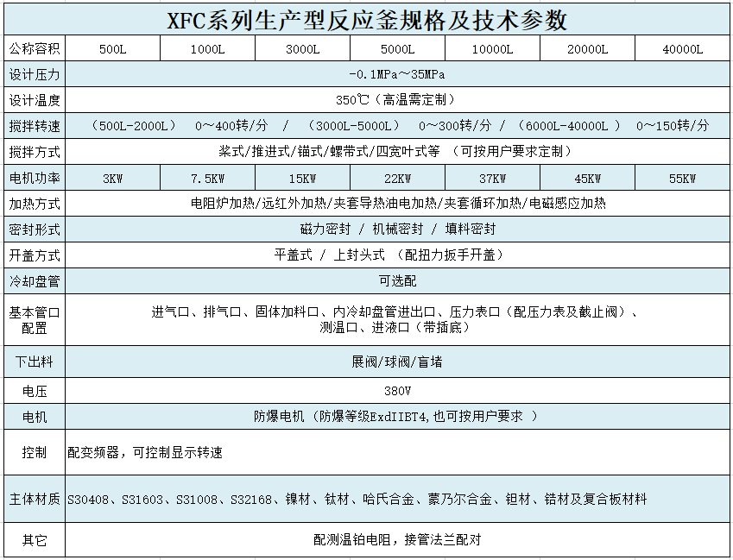733x560 pixels.
Task: Click the XFC系列生产型反应釜 table title
Action: [x=367, y=19]
